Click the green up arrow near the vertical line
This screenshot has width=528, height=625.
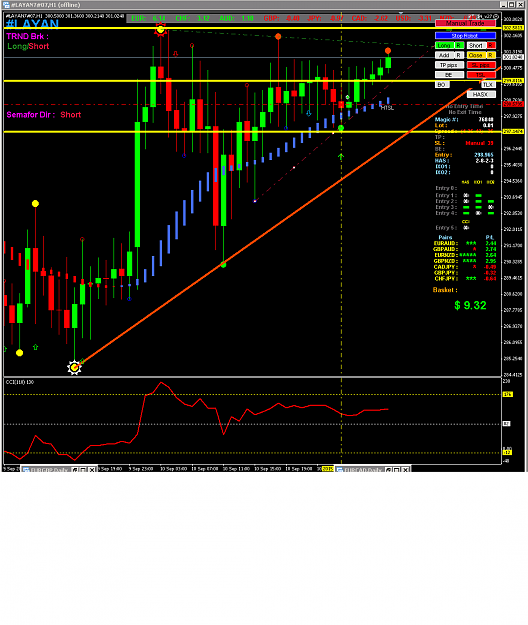point(341,157)
